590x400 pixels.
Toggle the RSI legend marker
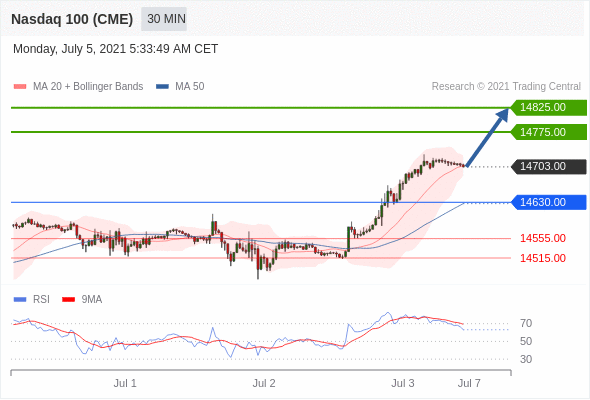pos(20,300)
